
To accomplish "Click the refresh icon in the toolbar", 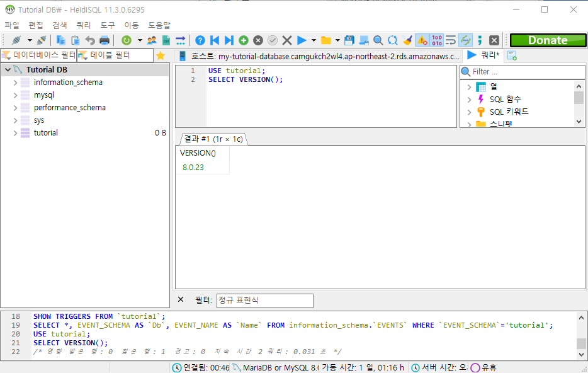I will point(127,40).
